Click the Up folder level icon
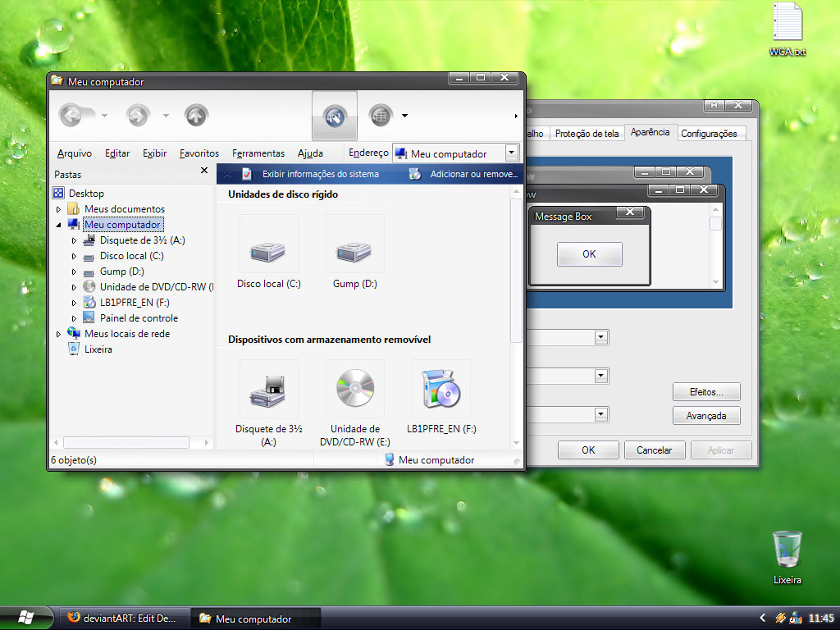Viewport: 840px width, 630px height. (195, 116)
